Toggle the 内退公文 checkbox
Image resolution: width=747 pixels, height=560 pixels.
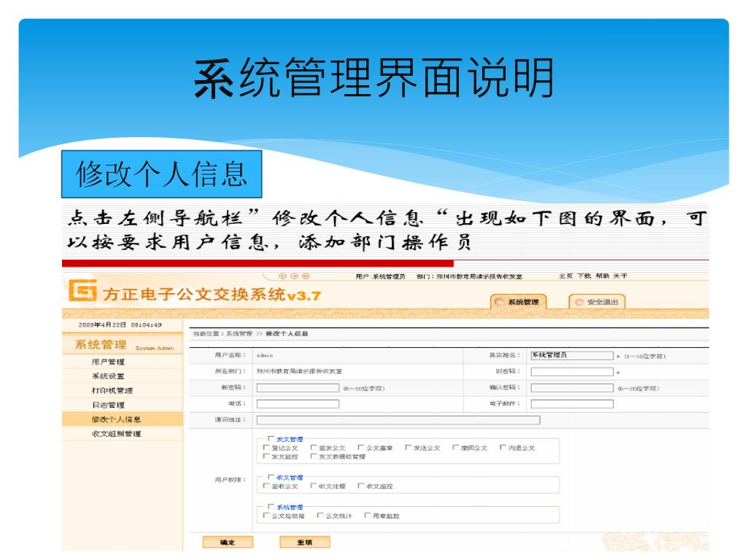pos(503,448)
